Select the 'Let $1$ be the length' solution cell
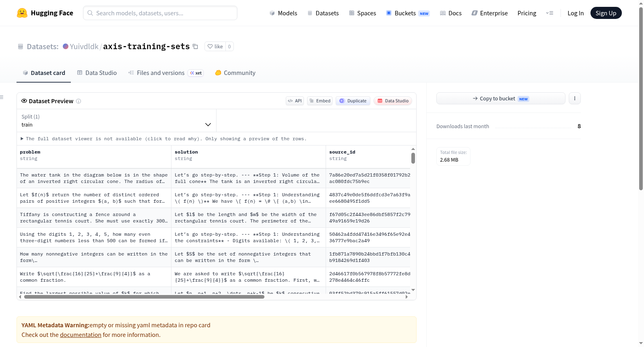 point(249,218)
